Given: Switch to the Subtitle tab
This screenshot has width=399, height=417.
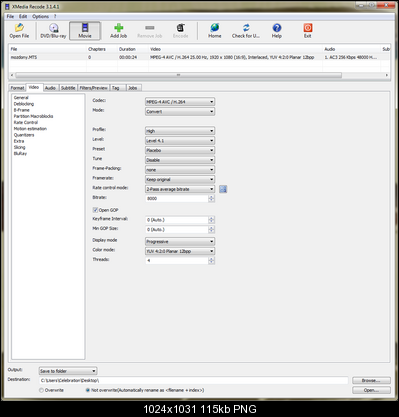Looking at the screenshot, I should (x=68, y=88).
